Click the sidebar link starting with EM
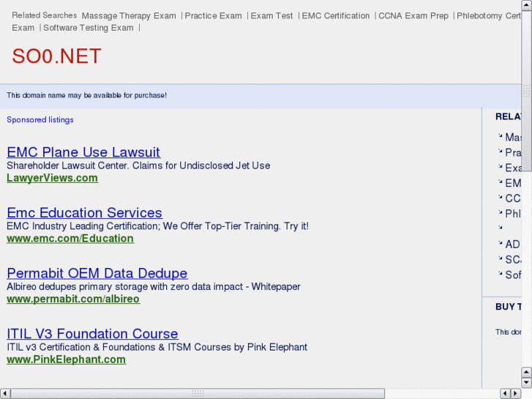Screen dimensions: 532x399 click(513, 183)
